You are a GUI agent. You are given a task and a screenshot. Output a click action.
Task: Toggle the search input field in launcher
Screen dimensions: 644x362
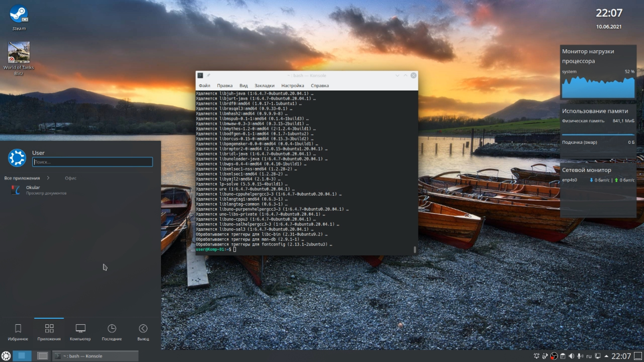coord(93,161)
